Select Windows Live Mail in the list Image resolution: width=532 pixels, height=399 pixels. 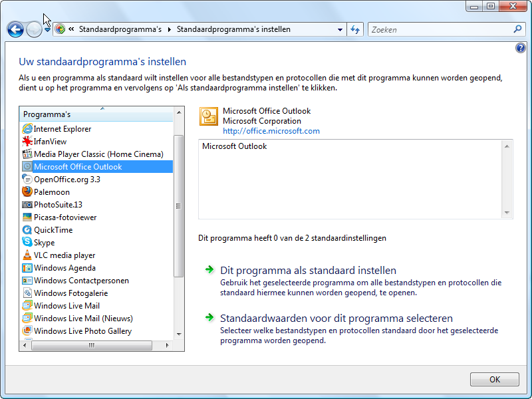[x=66, y=306]
